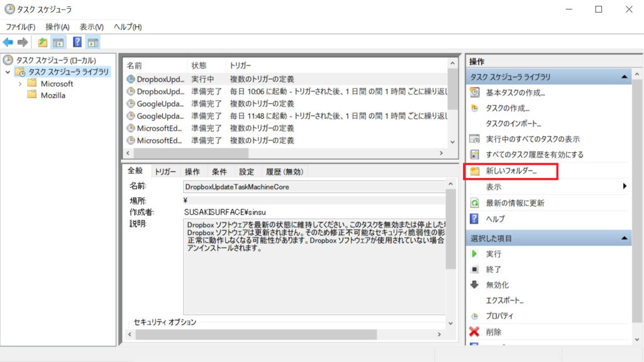Image resolution: width=644 pixels, height=362 pixels.
Task: Click the show/hide console tree toolbar icon
Action: pos(58,42)
